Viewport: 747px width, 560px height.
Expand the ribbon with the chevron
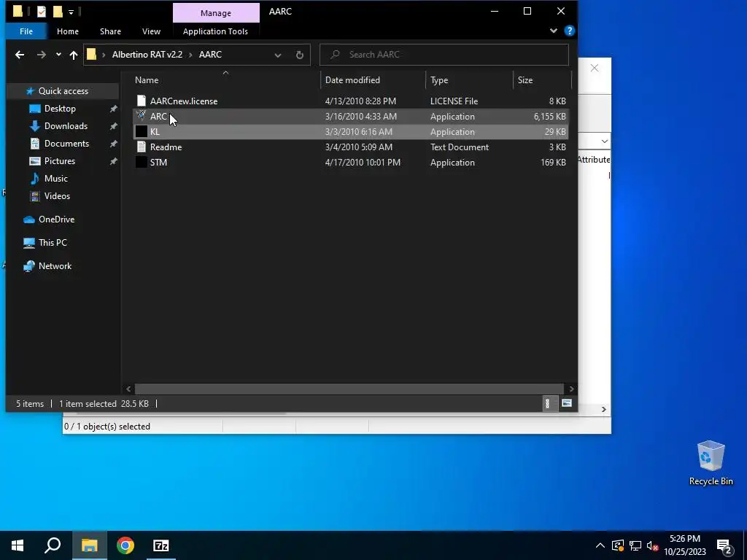554,31
